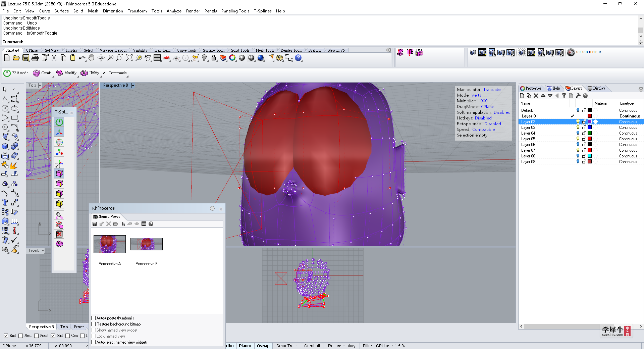The height and width of the screenshot is (349, 644).
Task: Undo with the curved arrow icon
Action: click(82, 58)
